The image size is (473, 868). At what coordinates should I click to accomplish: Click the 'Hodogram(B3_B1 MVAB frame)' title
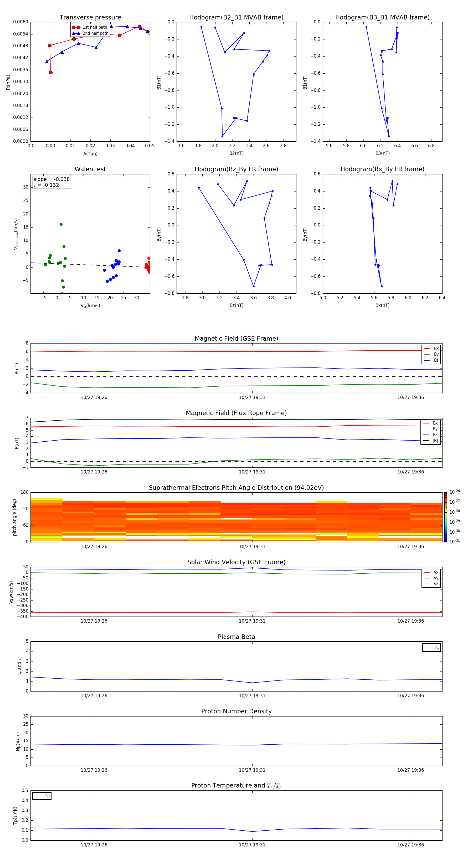382,18
